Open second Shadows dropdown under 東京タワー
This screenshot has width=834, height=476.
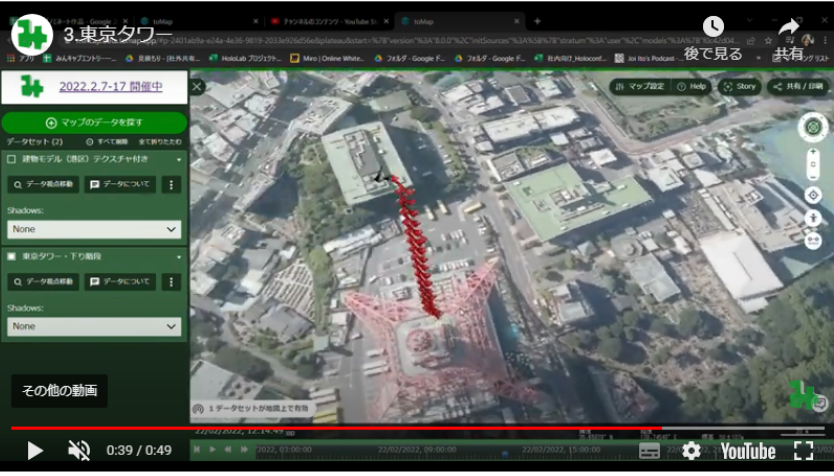coord(94,327)
